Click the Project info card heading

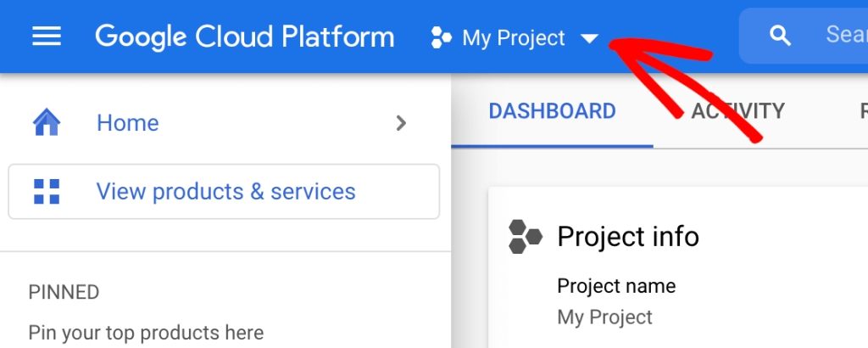(x=627, y=236)
